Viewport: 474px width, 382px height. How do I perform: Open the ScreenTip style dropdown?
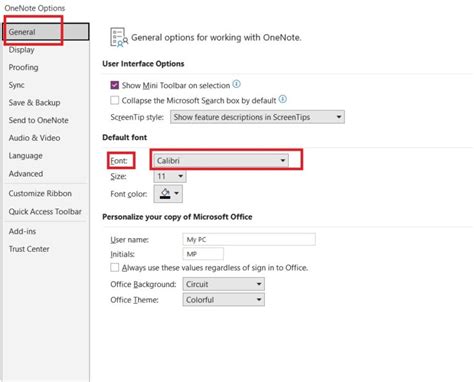(x=257, y=117)
